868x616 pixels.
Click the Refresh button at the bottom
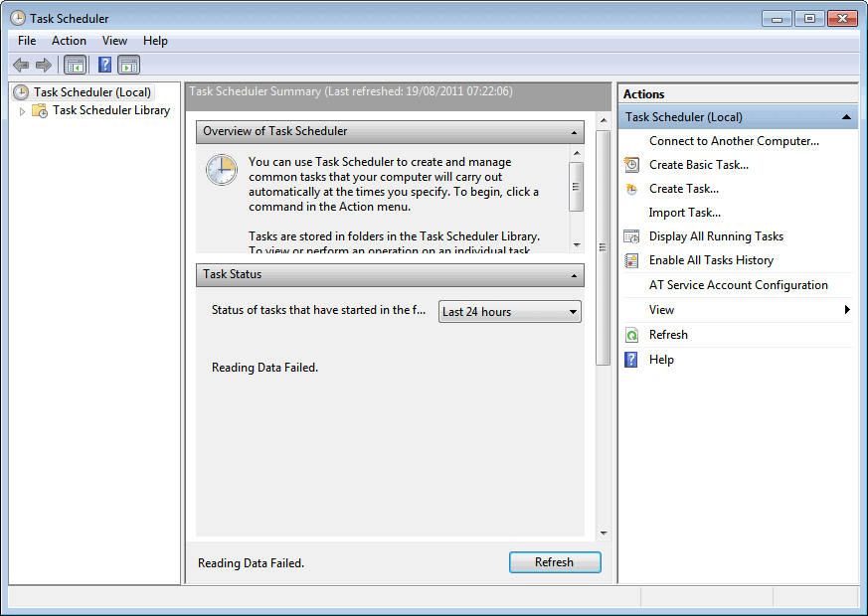[x=555, y=562]
